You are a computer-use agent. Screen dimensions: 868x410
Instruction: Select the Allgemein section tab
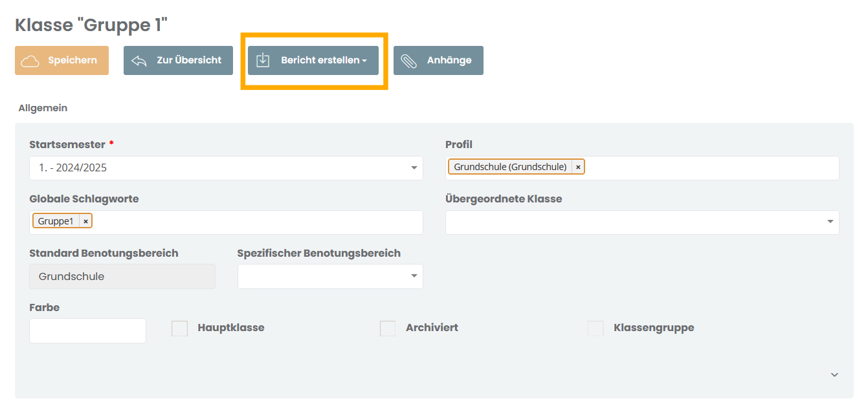coord(43,108)
